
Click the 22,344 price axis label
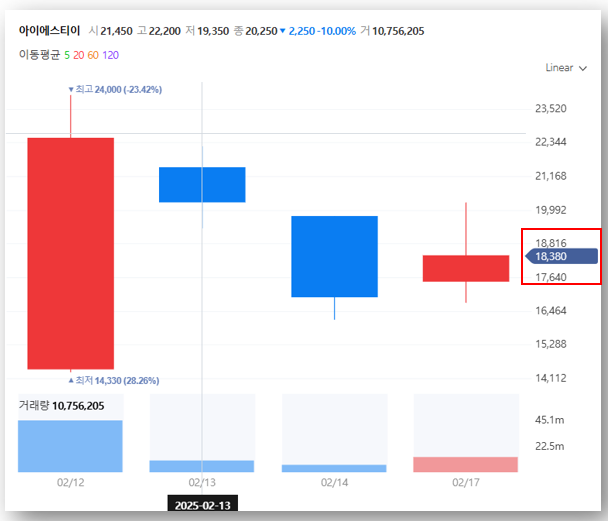click(x=551, y=142)
